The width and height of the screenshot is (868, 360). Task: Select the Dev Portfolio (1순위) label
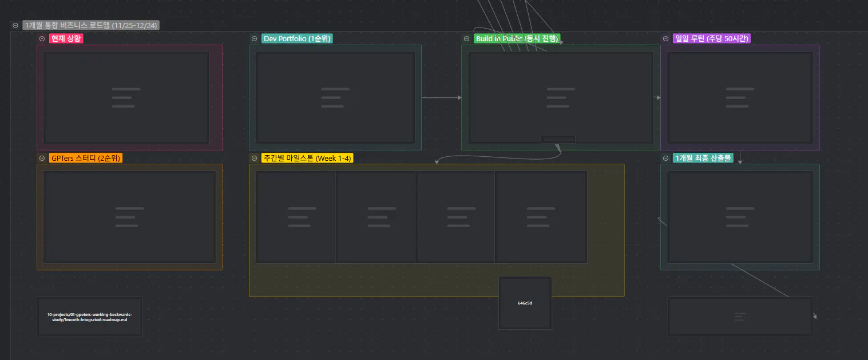pos(297,38)
